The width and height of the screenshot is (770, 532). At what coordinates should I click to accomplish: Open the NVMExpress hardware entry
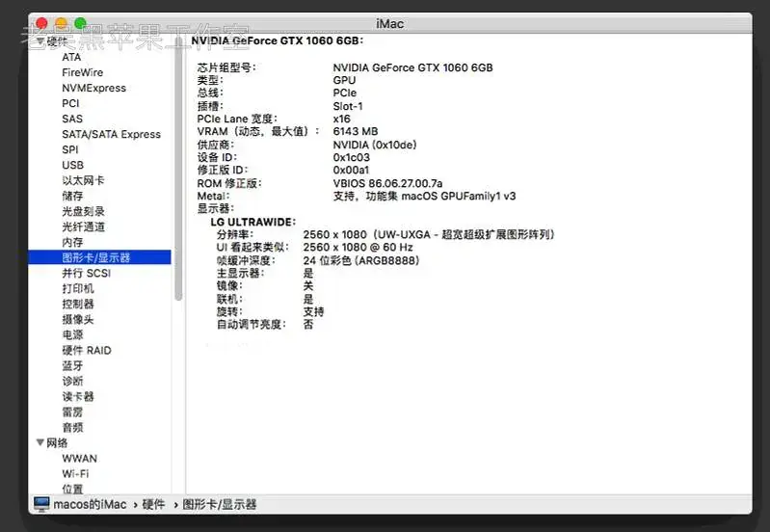(x=93, y=88)
